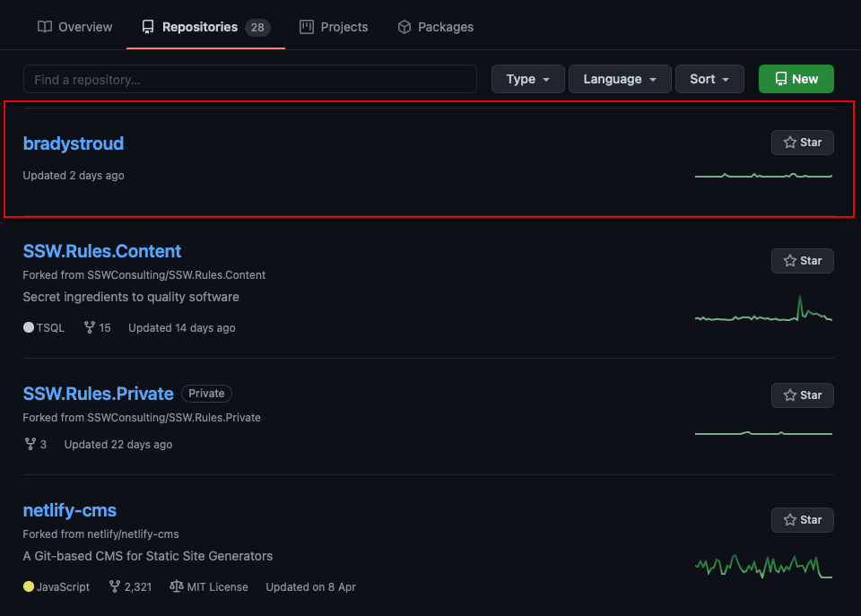Open the Sort dropdown

709,79
